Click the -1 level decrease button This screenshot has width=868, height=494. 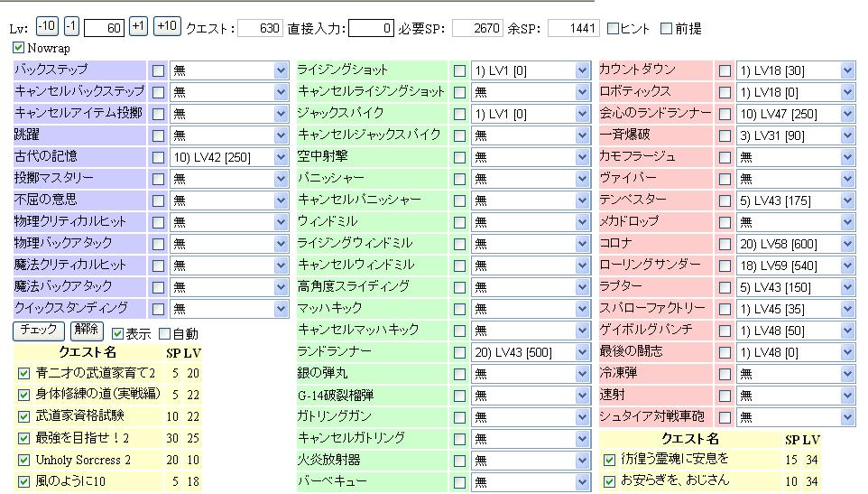[71, 27]
